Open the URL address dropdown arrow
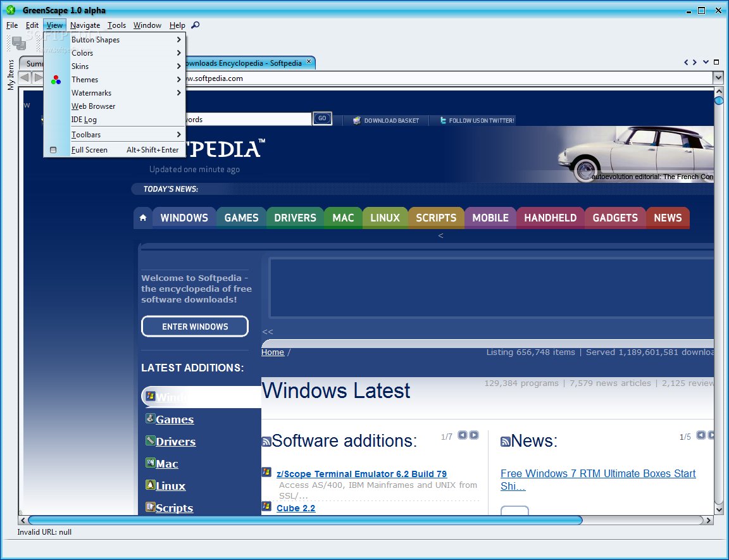 [718, 78]
